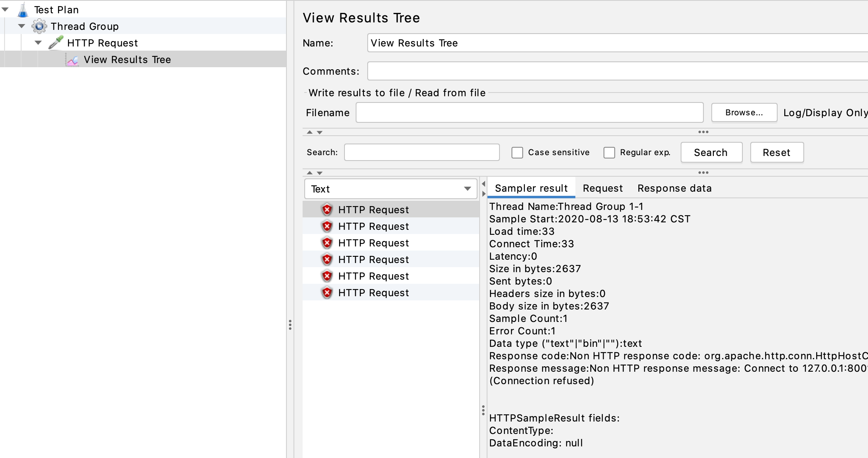
Task: Click the error shield icon of the third HTTP Request result
Action: [x=327, y=243]
